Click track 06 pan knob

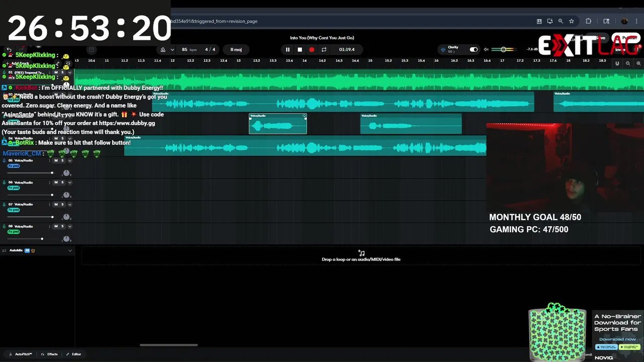click(66, 195)
